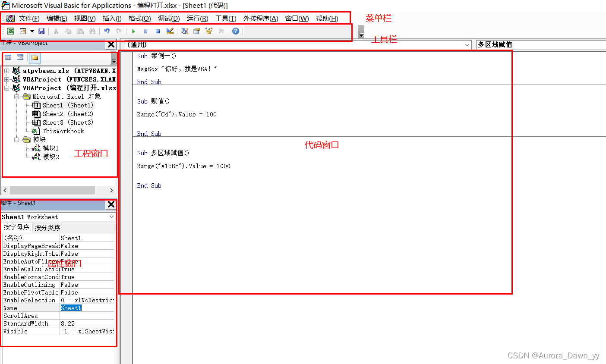Image resolution: width=606 pixels, height=364 pixels.
Task: Click the project panel scroll-right arrow
Action: tap(111, 190)
